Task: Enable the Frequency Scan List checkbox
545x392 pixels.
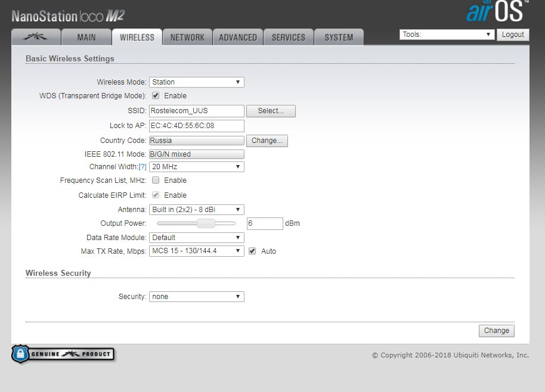Action: point(156,180)
